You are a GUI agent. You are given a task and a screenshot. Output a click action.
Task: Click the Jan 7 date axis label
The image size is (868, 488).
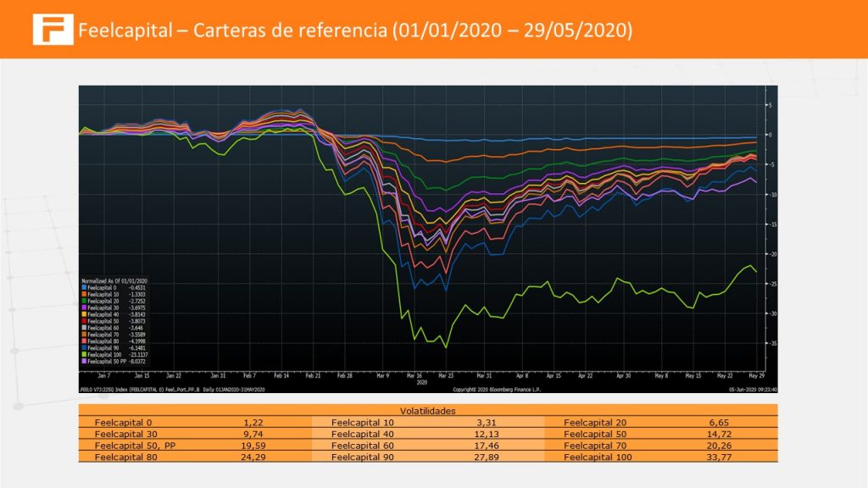(x=104, y=375)
